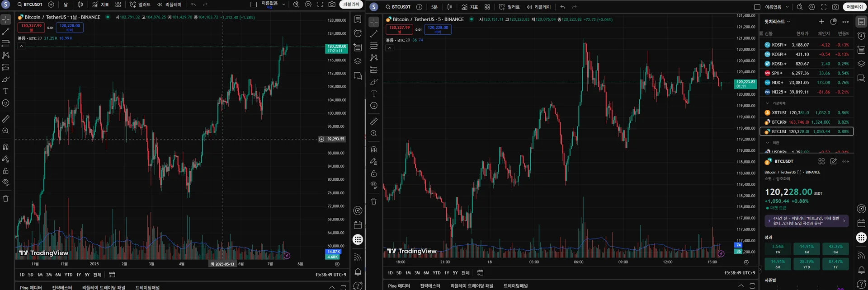
Task: Open the chat bubbles panel in the left window
Action: 358,76
